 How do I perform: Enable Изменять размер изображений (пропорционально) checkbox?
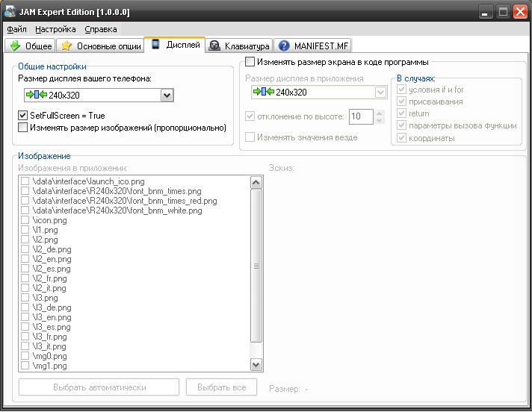(22, 128)
